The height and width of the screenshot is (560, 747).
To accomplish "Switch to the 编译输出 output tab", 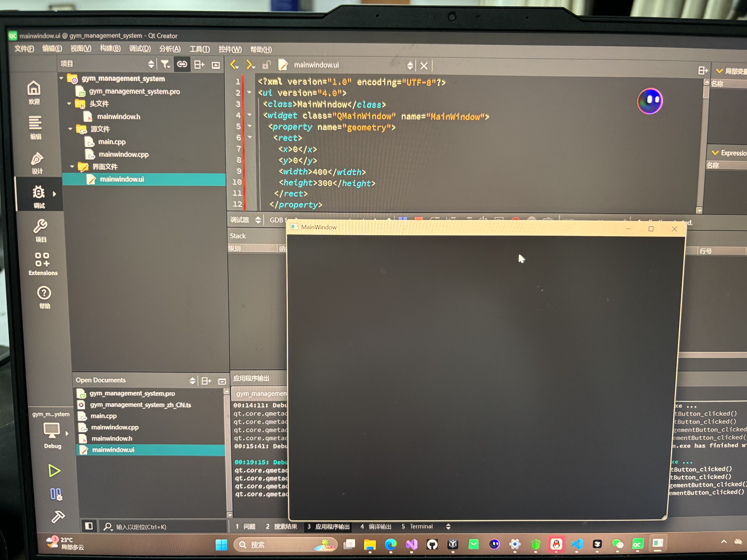I will coord(376,526).
